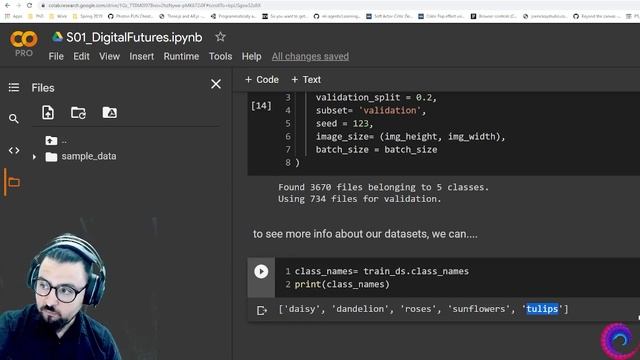Click the 'dandelion' output text
Image resolution: width=640 pixels, height=360 pixels.
[359, 309]
